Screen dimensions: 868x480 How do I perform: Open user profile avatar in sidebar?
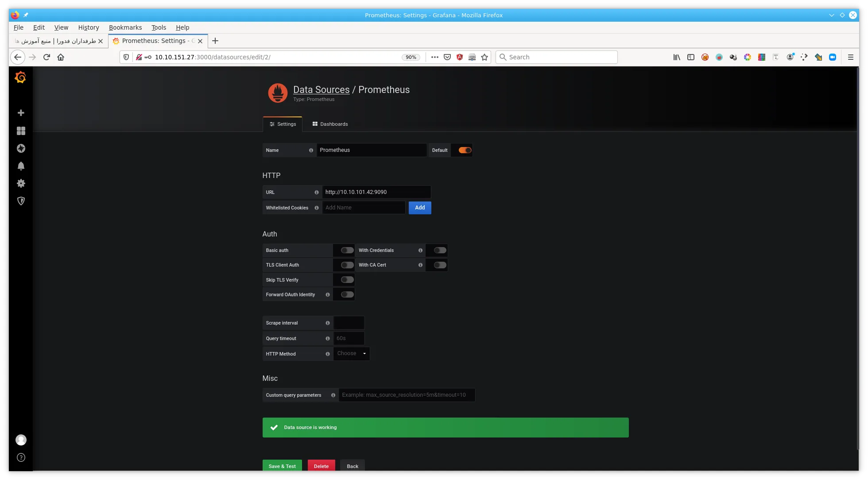point(21,440)
